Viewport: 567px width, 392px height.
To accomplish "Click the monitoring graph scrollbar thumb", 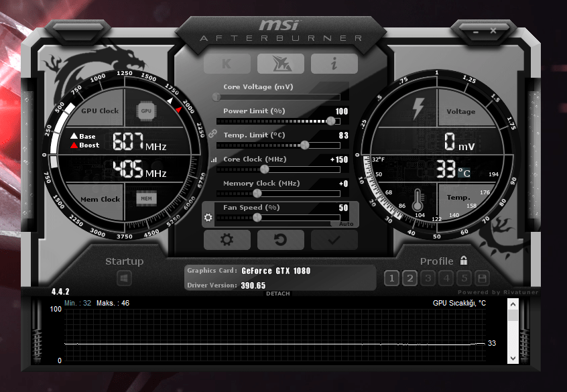I will coord(513,316).
